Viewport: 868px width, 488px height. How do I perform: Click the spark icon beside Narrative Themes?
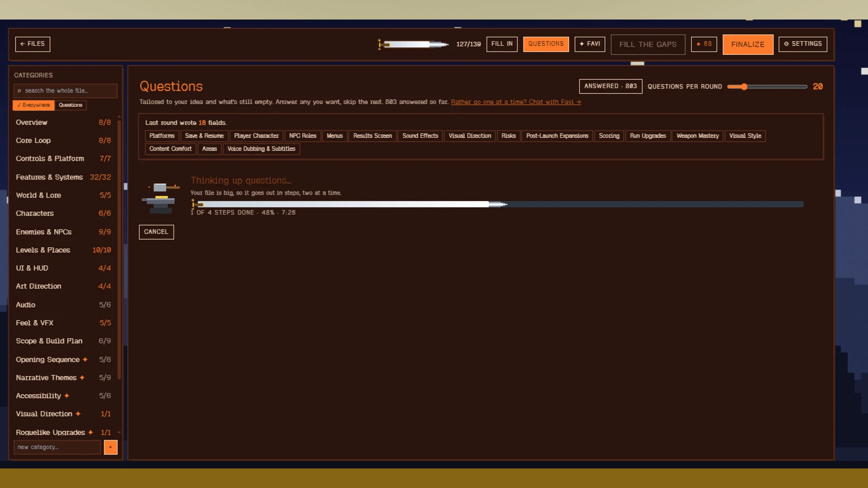click(x=82, y=378)
